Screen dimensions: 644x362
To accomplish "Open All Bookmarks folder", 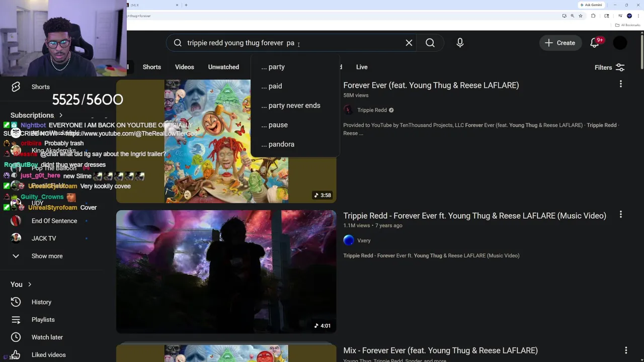I will 628,25.
